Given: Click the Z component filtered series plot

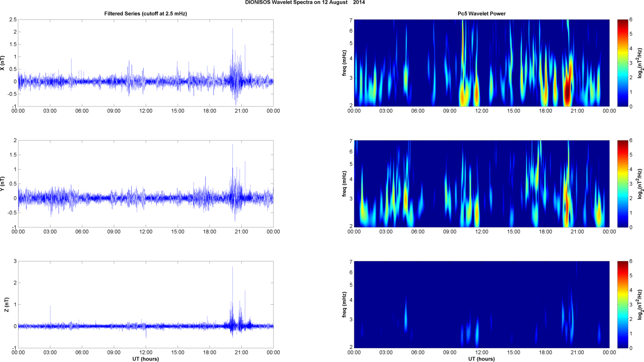Looking at the screenshot, I should pyautogui.click(x=146, y=305).
